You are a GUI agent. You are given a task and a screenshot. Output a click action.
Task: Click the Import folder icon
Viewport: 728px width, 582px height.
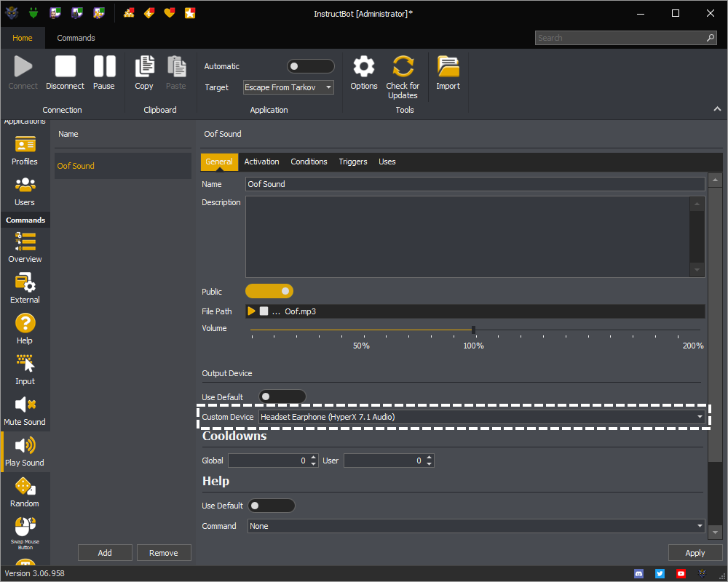(448, 66)
